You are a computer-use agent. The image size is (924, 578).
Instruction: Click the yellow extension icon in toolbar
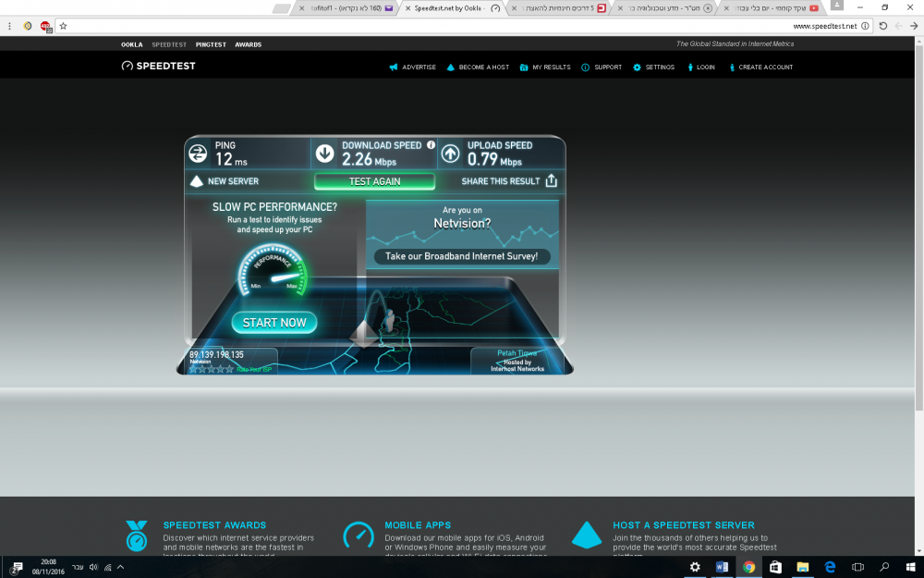[x=27, y=26]
